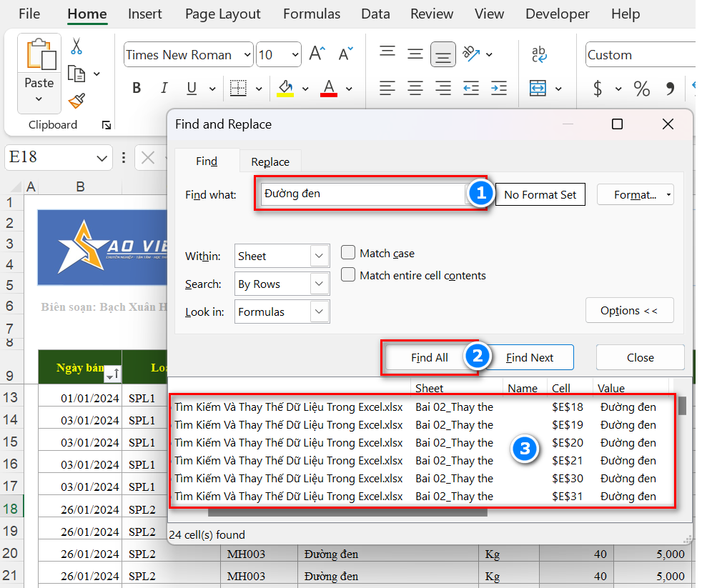
Task: Open the Page Layout ribbon tab
Action: tap(222, 14)
